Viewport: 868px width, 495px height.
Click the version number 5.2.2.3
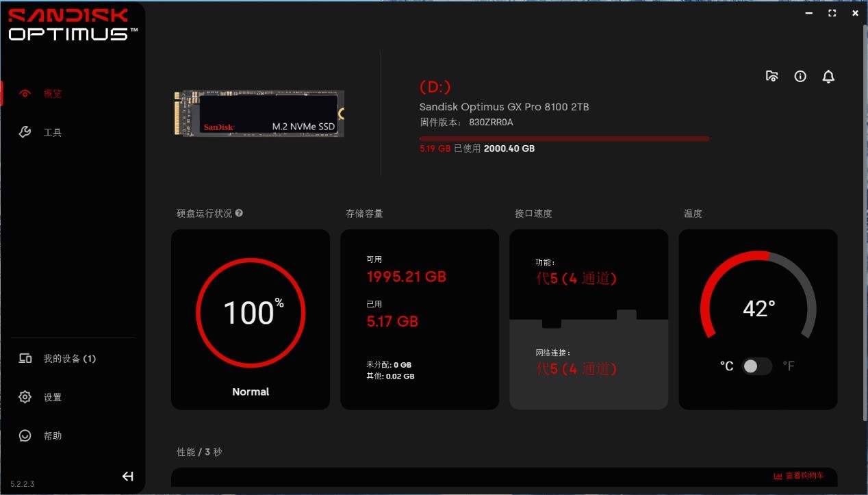[23, 484]
